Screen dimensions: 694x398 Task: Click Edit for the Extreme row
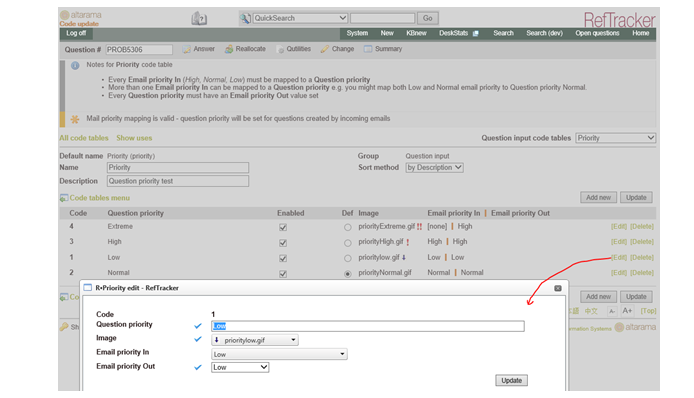click(619, 227)
